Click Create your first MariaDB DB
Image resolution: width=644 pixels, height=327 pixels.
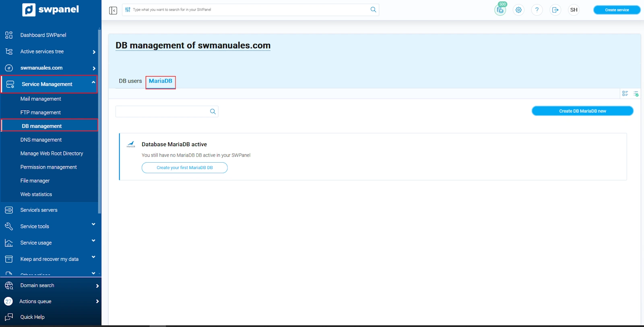(x=184, y=168)
